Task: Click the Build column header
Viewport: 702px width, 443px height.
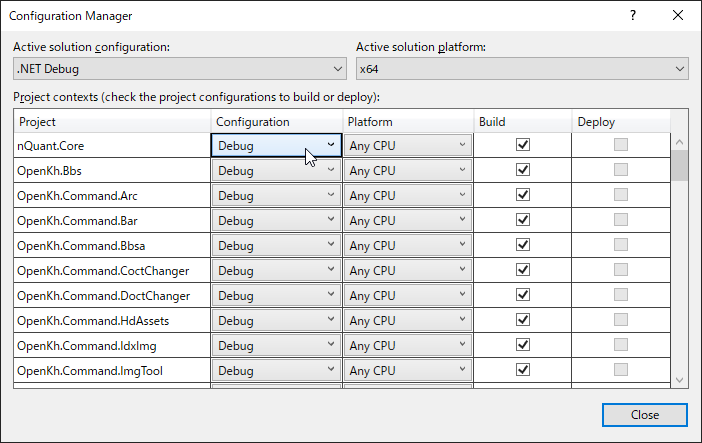Action: [522, 121]
